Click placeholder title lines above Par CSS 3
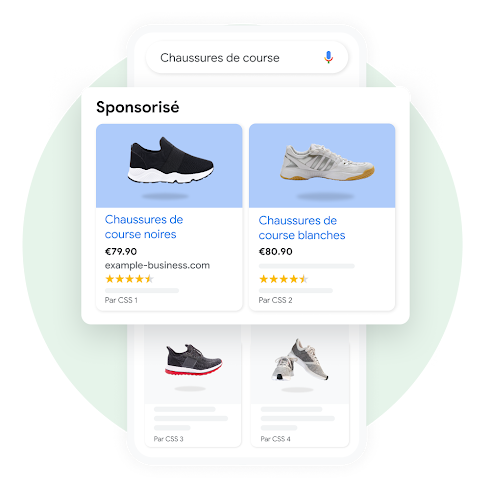 (191, 418)
